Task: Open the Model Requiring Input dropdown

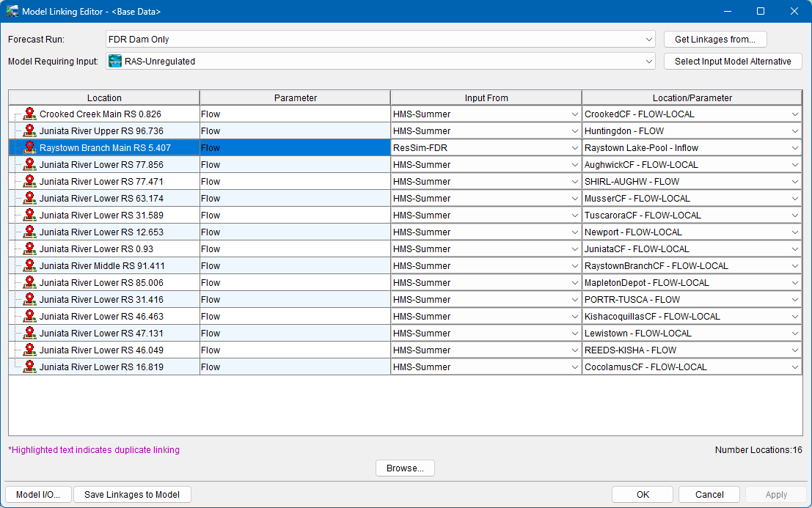Action: pyautogui.click(x=648, y=61)
